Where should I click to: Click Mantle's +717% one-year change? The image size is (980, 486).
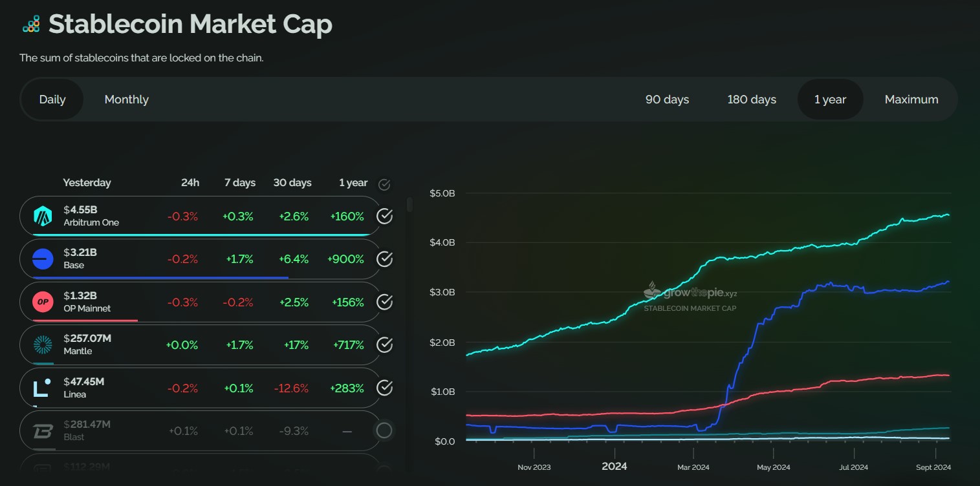coord(348,345)
